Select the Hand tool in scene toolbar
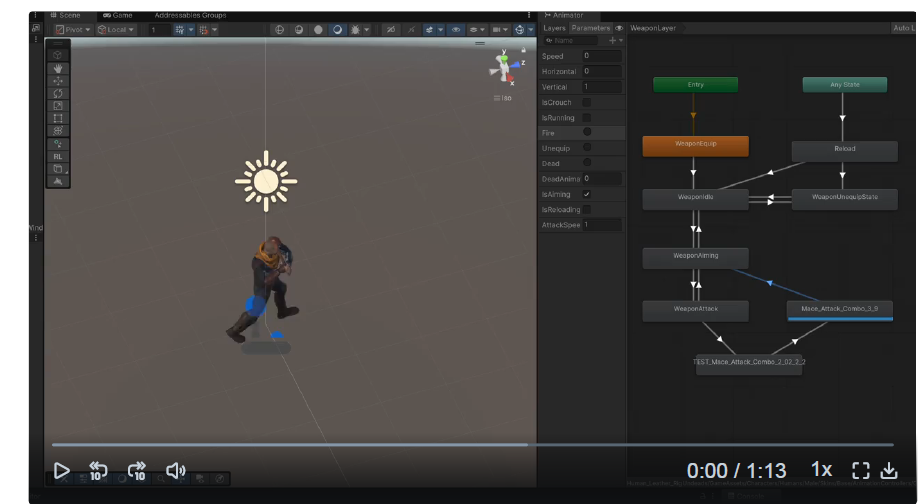The width and height of the screenshot is (918, 504). point(58,68)
